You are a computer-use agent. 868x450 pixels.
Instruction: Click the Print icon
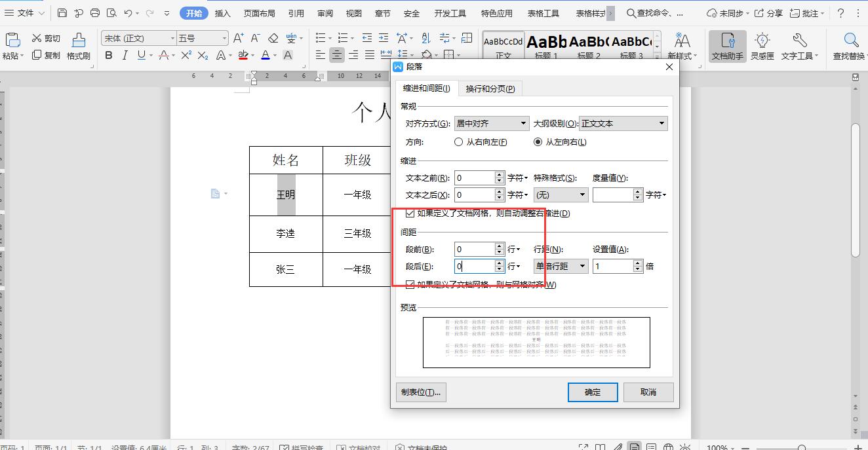[95, 13]
